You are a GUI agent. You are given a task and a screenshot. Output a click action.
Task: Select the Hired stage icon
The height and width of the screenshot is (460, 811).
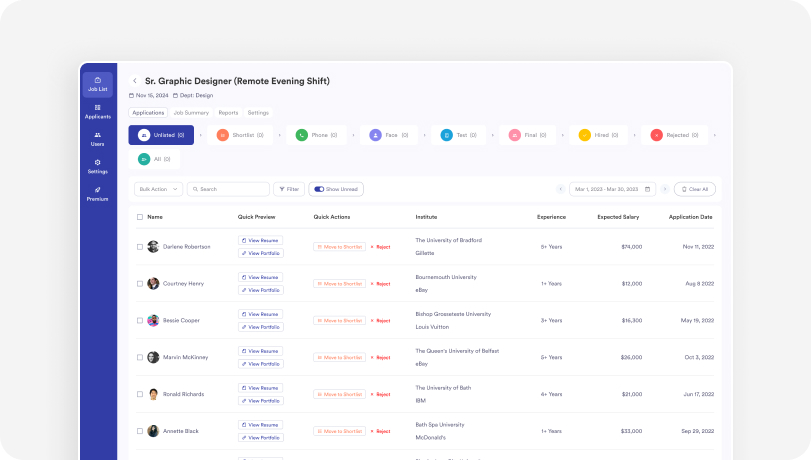coord(585,135)
